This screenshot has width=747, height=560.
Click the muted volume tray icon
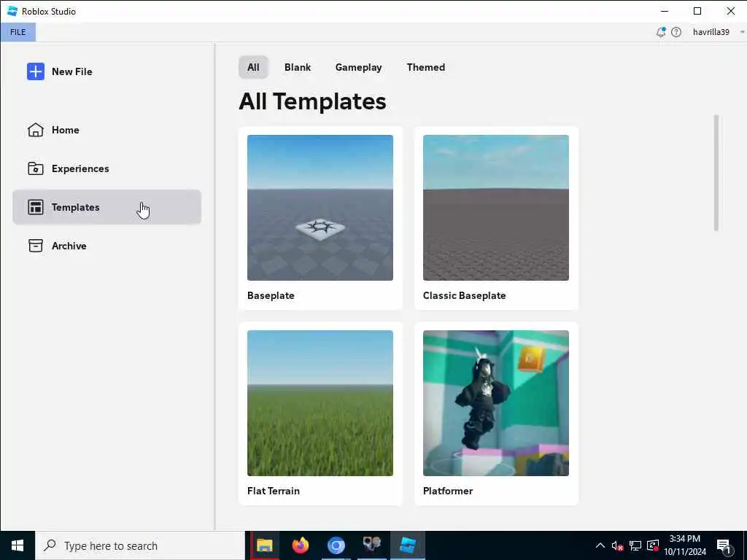point(617,545)
